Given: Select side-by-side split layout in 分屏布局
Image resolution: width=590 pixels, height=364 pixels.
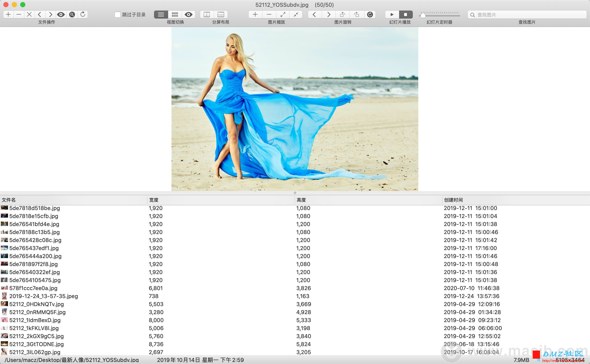Looking at the screenshot, I should [207, 15].
